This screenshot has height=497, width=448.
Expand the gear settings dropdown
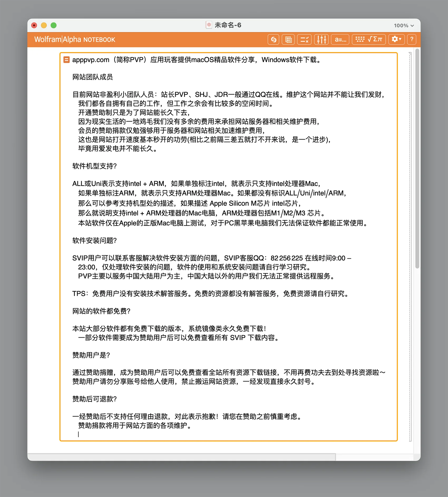(396, 40)
